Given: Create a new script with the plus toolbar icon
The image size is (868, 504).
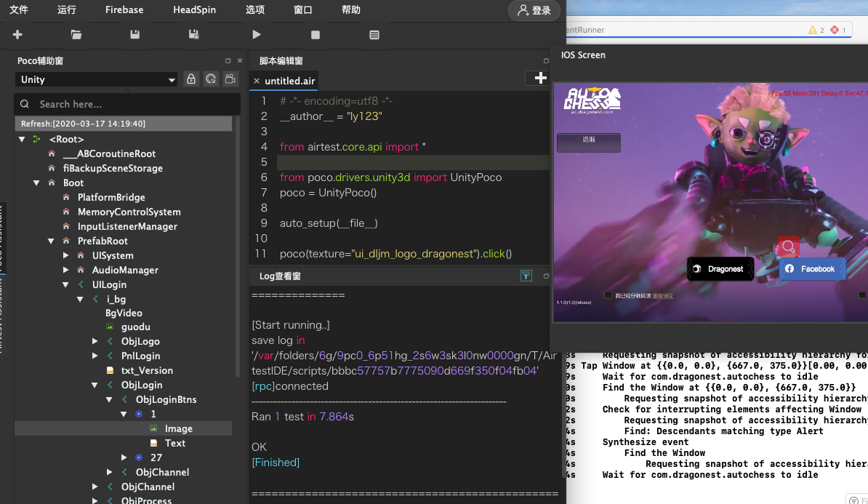Looking at the screenshot, I should coord(17,34).
